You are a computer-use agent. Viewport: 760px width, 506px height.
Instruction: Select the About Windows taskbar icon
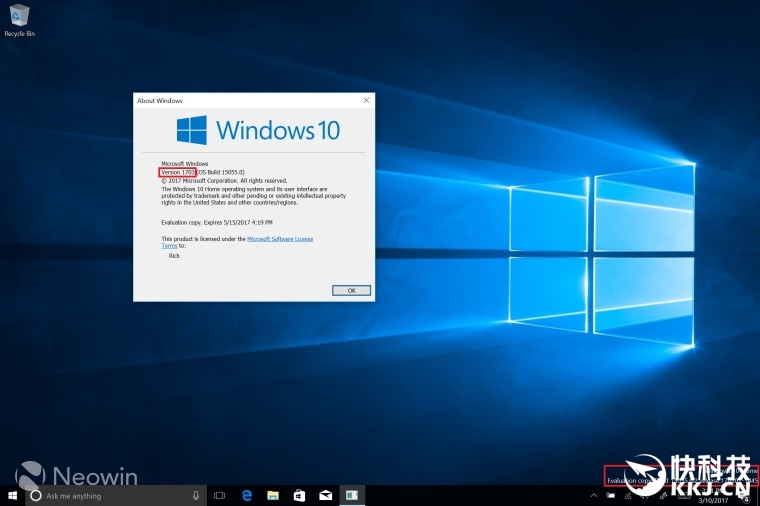tap(352, 495)
